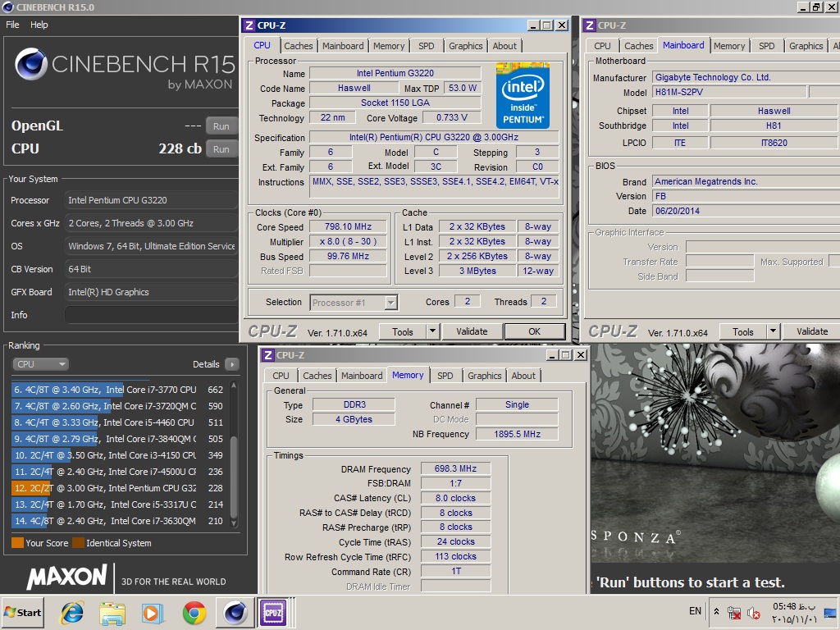Click Validate in the CPU tab window
Image resolution: width=840 pixels, height=630 pixels.
click(472, 332)
